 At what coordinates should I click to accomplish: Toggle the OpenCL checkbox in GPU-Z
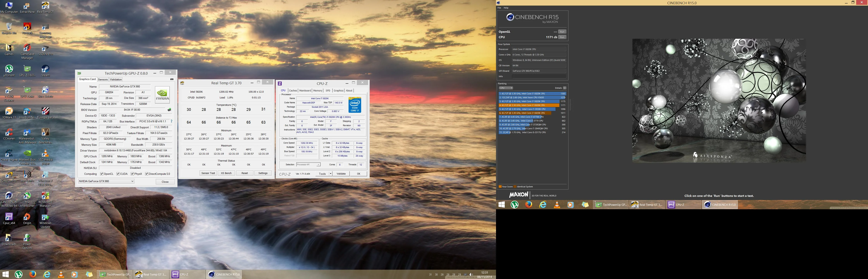point(102,174)
